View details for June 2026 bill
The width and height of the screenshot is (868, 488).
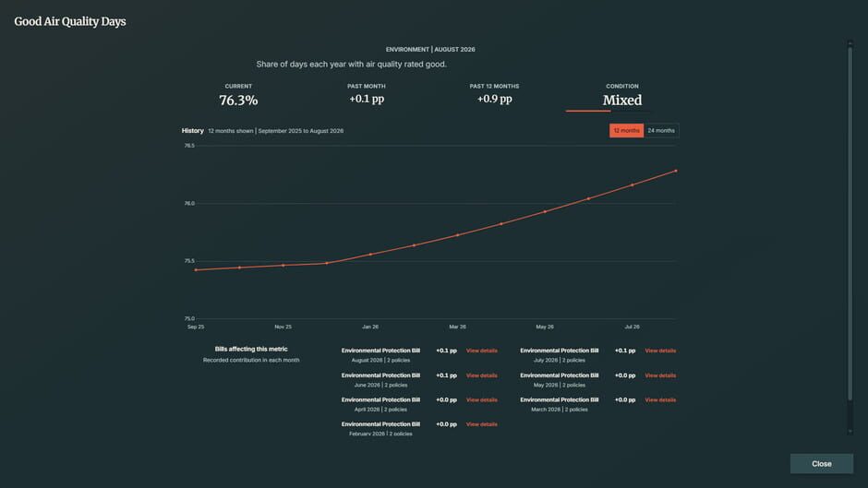tap(482, 375)
